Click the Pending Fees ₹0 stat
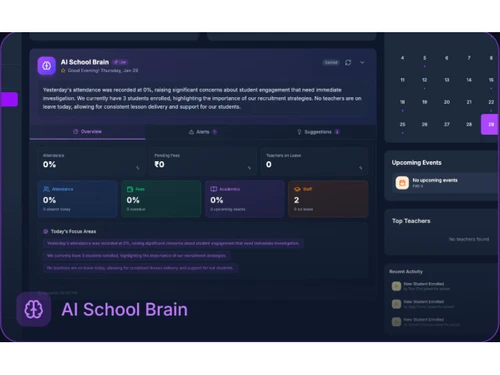Viewport: 500px width, 375px height. click(203, 161)
